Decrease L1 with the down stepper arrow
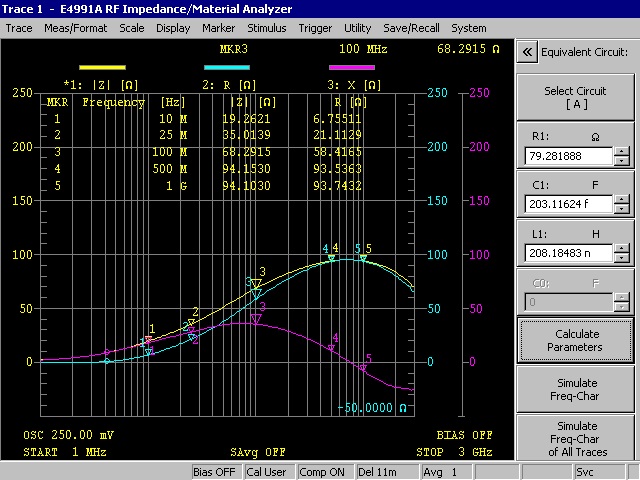640x480 pixels. [x=622, y=258]
